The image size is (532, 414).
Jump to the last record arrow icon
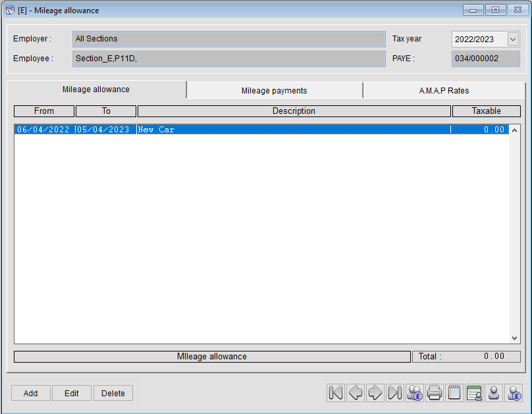click(x=394, y=393)
